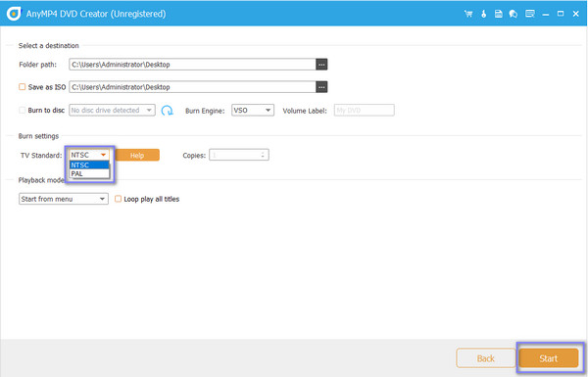Toggle Burn to disc checkbox
Screen dimensions: 588x377
tap(23, 111)
